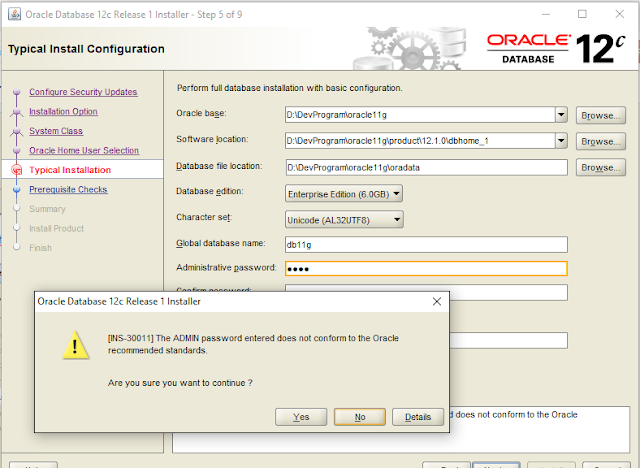Open the Character set dropdown
Viewport: 640px width, 468px height.
(x=344, y=220)
